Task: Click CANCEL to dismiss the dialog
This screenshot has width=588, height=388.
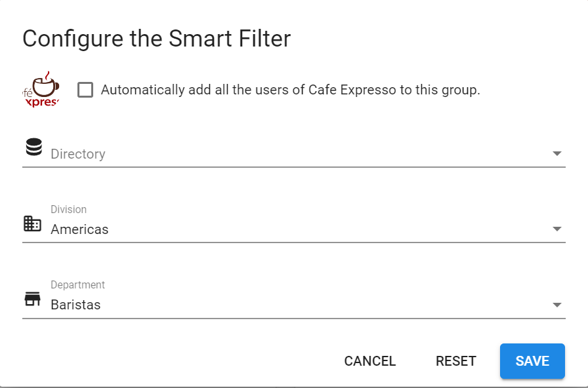Action: 369,361
